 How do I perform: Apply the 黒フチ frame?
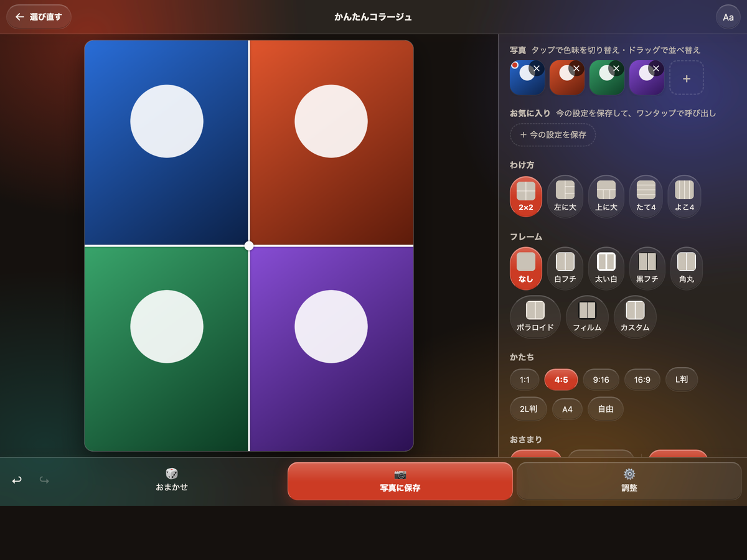coord(647,268)
